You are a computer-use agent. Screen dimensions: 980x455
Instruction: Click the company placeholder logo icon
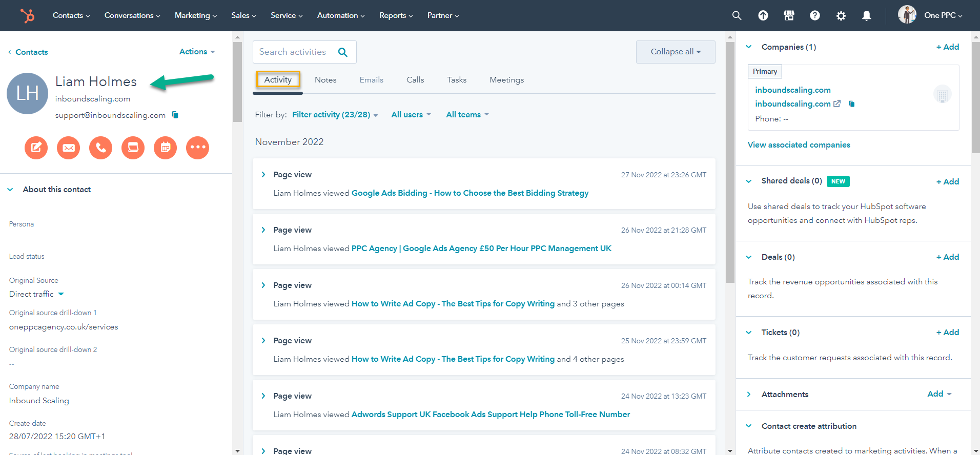pos(942,94)
